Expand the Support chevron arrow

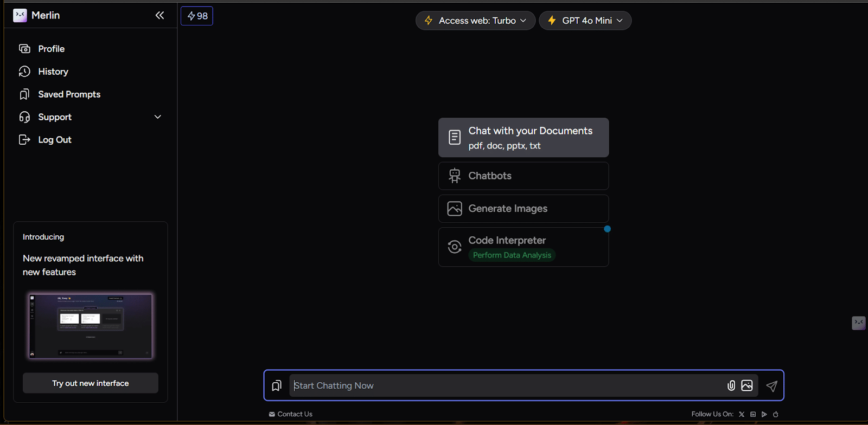(x=158, y=117)
